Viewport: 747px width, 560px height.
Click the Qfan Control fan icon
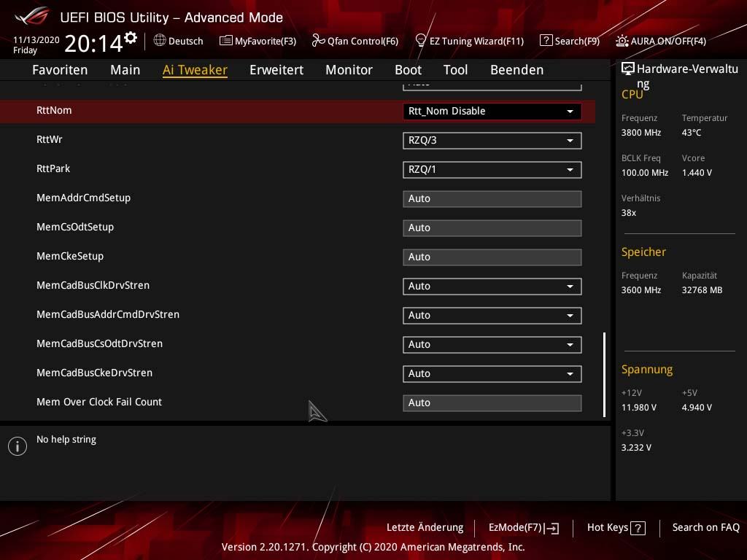[318, 41]
